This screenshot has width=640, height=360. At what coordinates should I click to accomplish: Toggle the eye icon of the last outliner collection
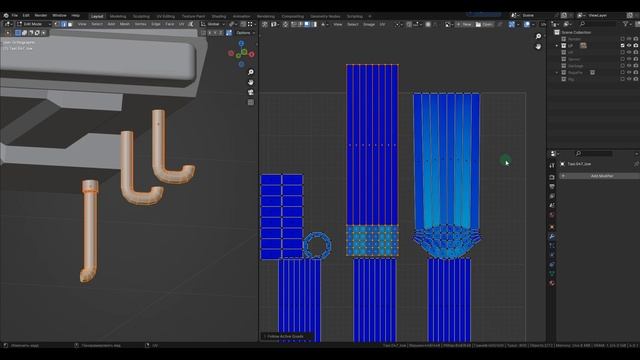[629, 79]
